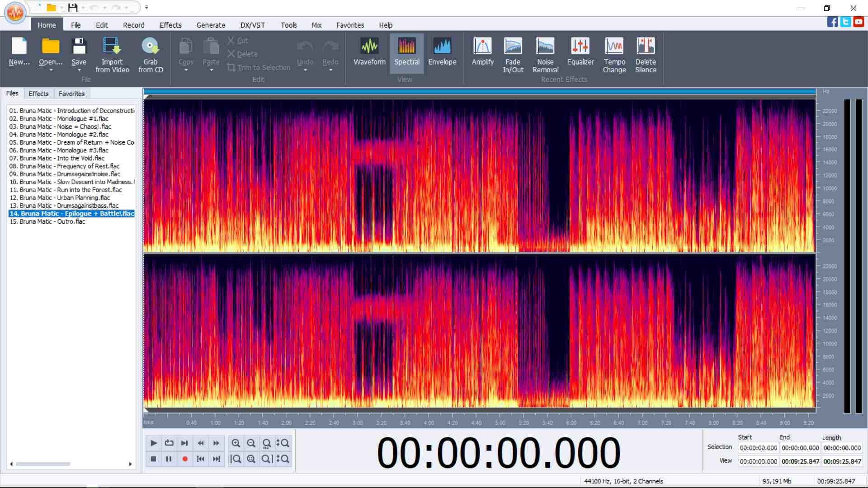Expand the Open dropdown arrow
This screenshot has width=868, height=488.
[x=51, y=70]
